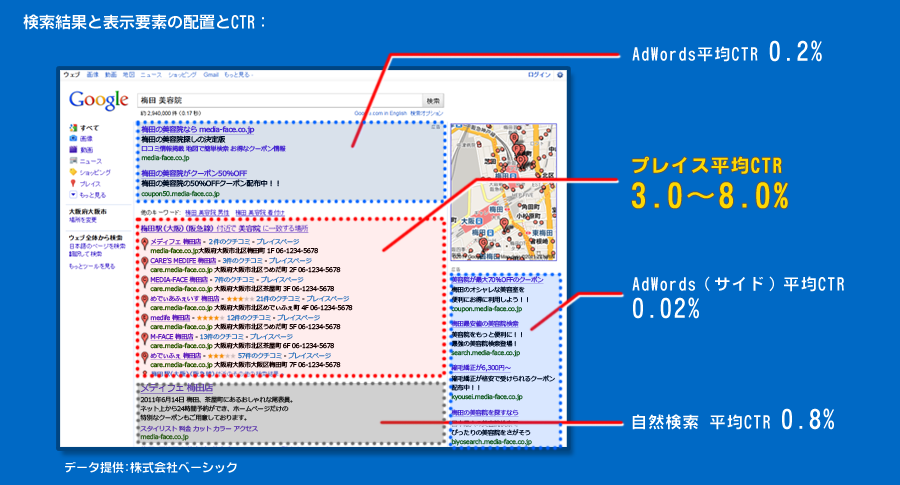
Task: Open 画像 in the top navigation bar
Action: tap(92, 75)
